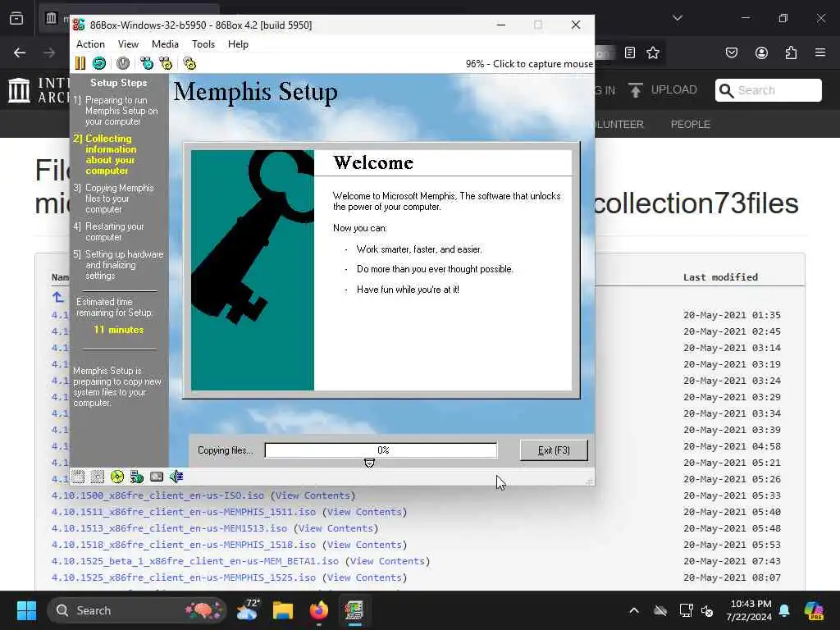This screenshot has width=840, height=630.
Task: Click first floppy drive status icon
Action: click(x=78, y=477)
